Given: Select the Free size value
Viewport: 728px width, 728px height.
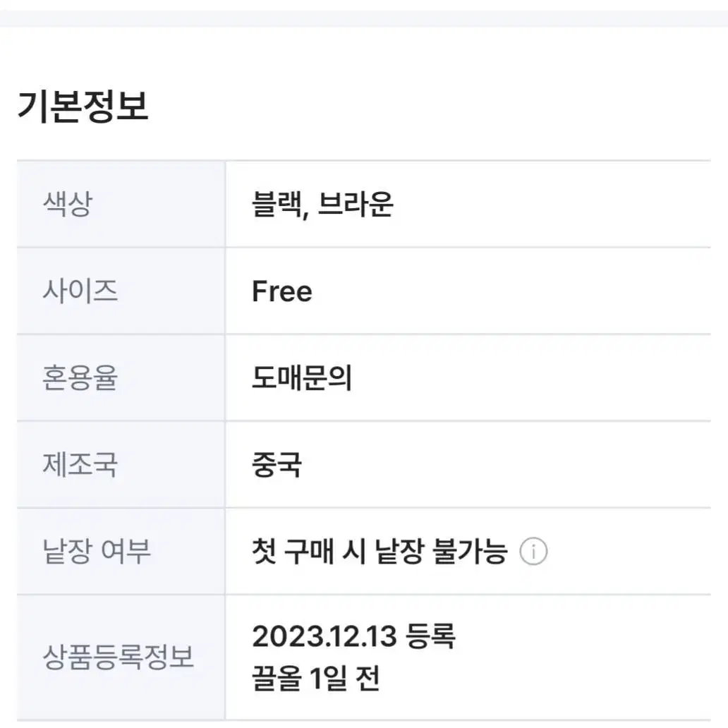Looking at the screenshot, I should (x=282, y=291).
